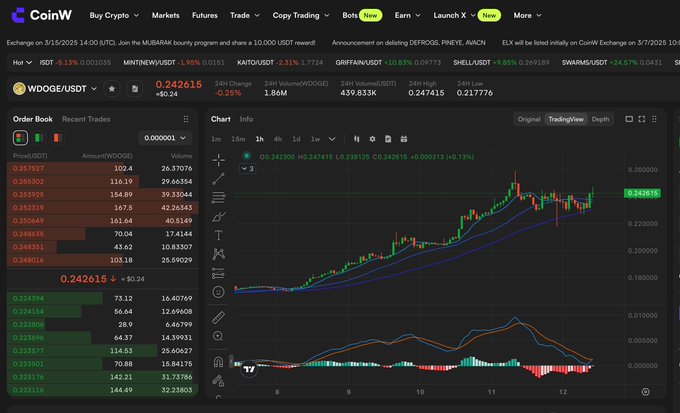Choose the text annotation tool

tap(218, 235)
